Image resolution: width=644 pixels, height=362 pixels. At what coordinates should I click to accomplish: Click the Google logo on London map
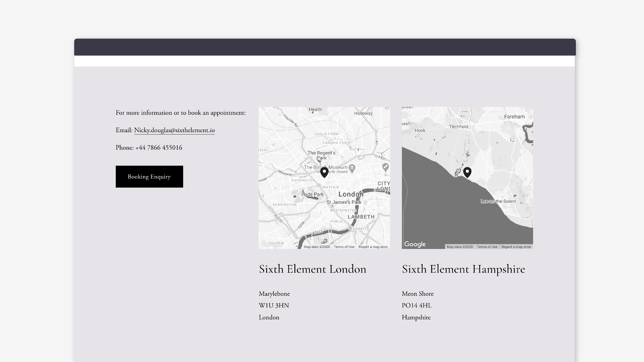tap(272, 244)
